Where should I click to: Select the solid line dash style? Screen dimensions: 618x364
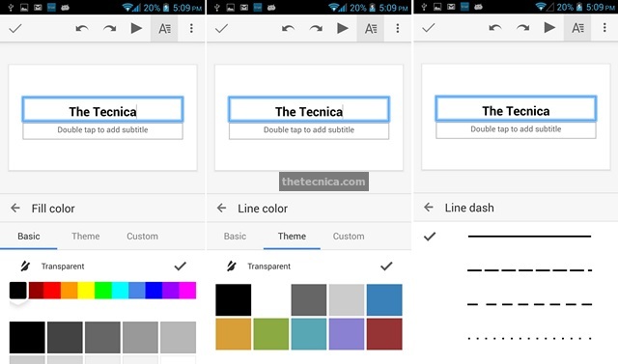click(x=529, y=236)
